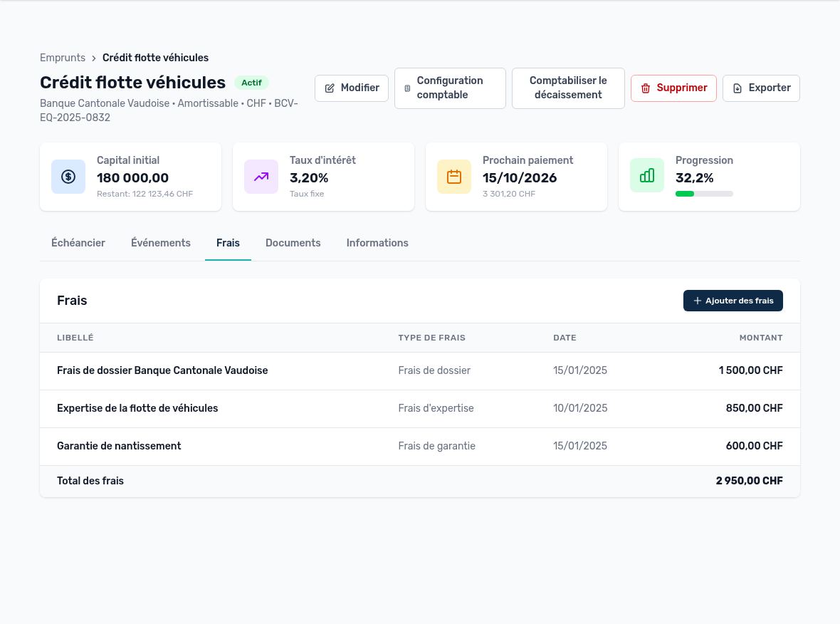This screenshot has height=624, width=840.
Task: Select the Expertise de la flotte de véhicules row
Action: click(x=420, y=408)
